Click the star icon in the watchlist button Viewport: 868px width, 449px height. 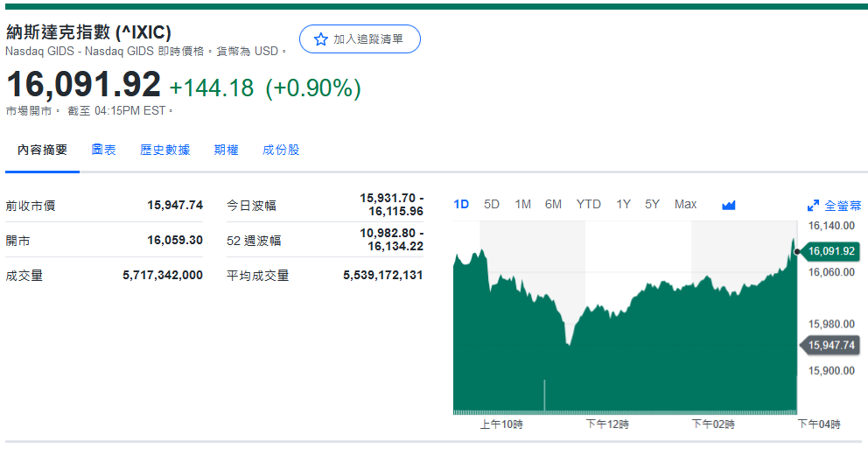click(x=320, y=39)
